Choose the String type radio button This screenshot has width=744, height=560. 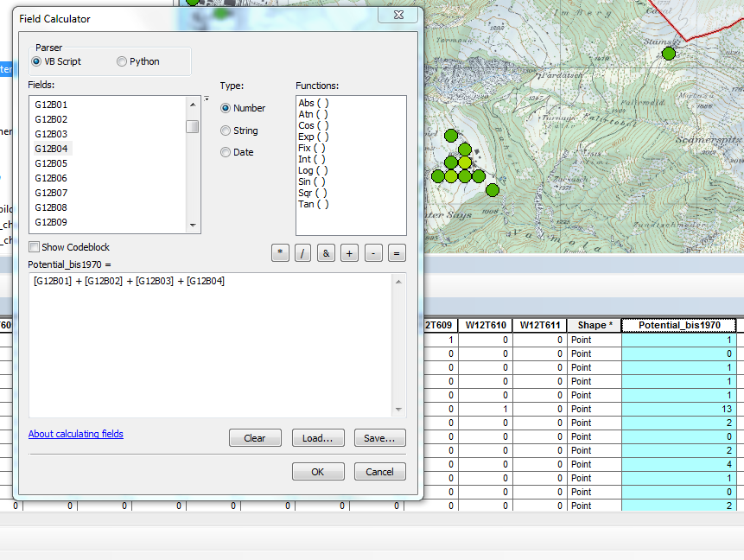click(x=226, y=130)
